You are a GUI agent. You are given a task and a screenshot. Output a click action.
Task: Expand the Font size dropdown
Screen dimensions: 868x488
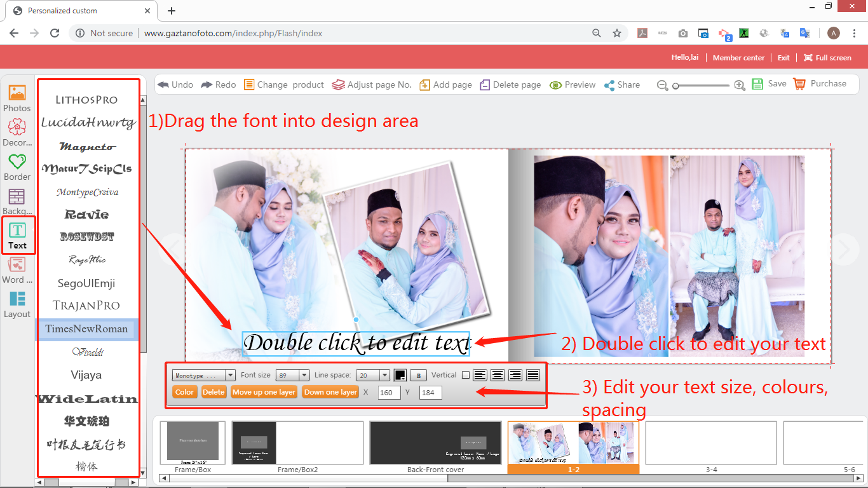click(292, 376)
